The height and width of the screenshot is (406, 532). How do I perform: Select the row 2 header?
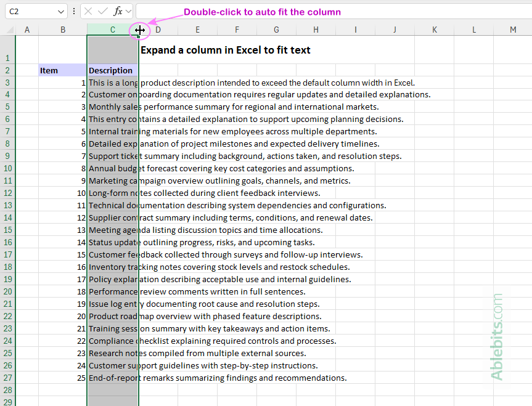point(7,70)
